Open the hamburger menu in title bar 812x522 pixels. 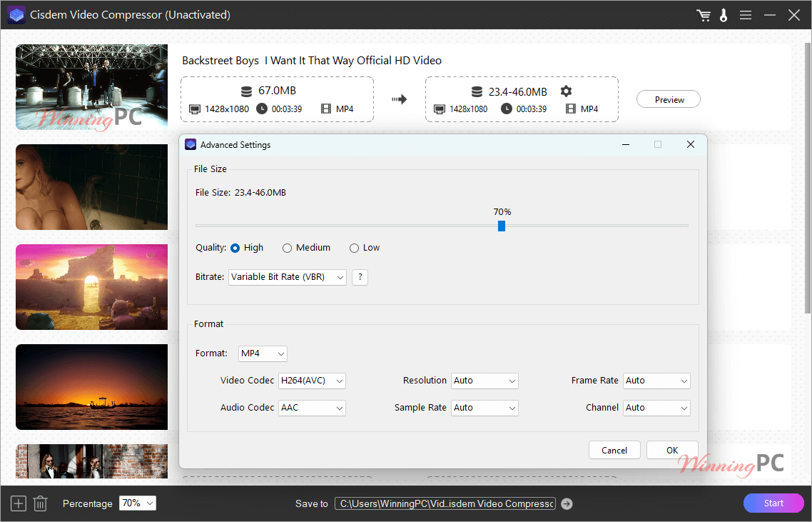745,16
